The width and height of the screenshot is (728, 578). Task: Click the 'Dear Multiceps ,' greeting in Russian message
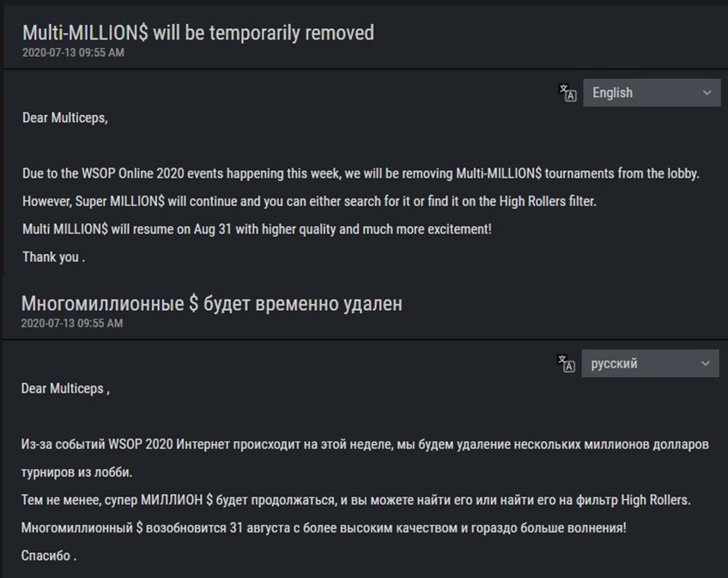[65, 389]
